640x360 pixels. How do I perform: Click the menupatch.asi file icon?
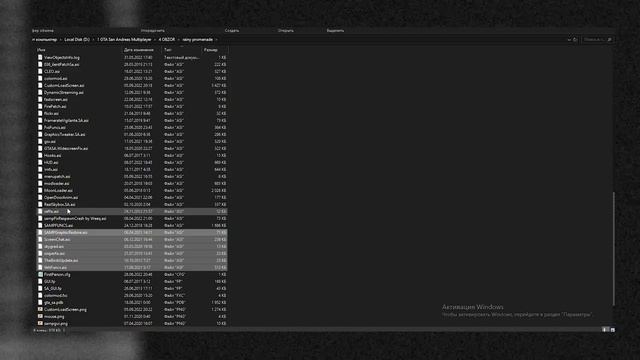click(40, 176)
